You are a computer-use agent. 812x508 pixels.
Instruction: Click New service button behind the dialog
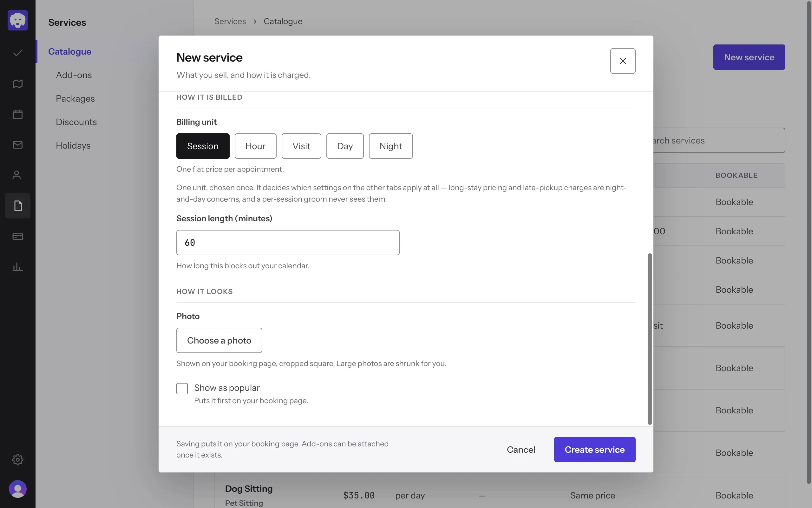click(x=749, y=57)
